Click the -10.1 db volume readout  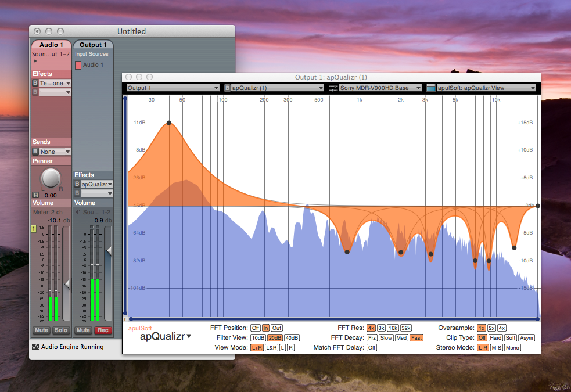pos(59,221)
